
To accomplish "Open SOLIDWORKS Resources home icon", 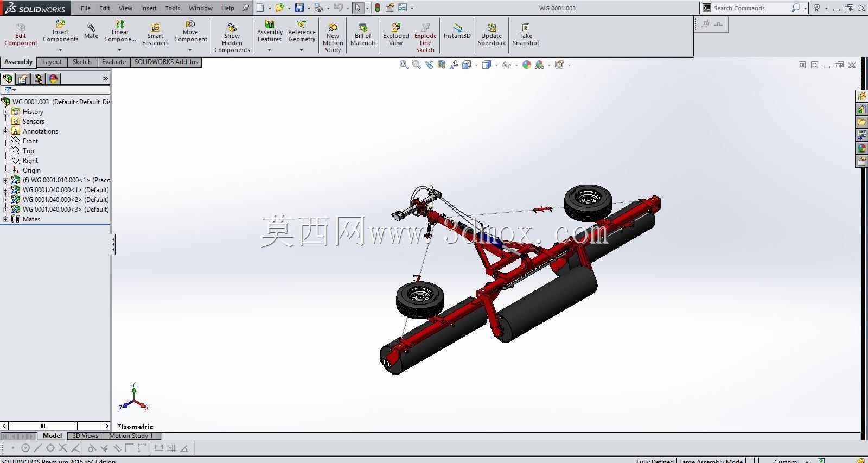I will click(x=861, y=96).
